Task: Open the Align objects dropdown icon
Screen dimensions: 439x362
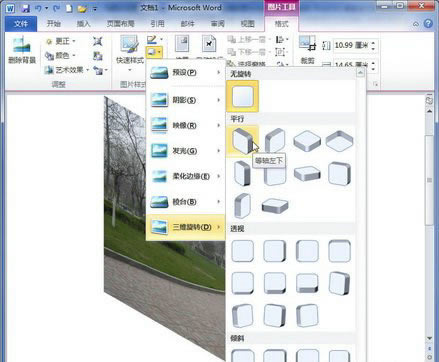Action: [282, 40]
